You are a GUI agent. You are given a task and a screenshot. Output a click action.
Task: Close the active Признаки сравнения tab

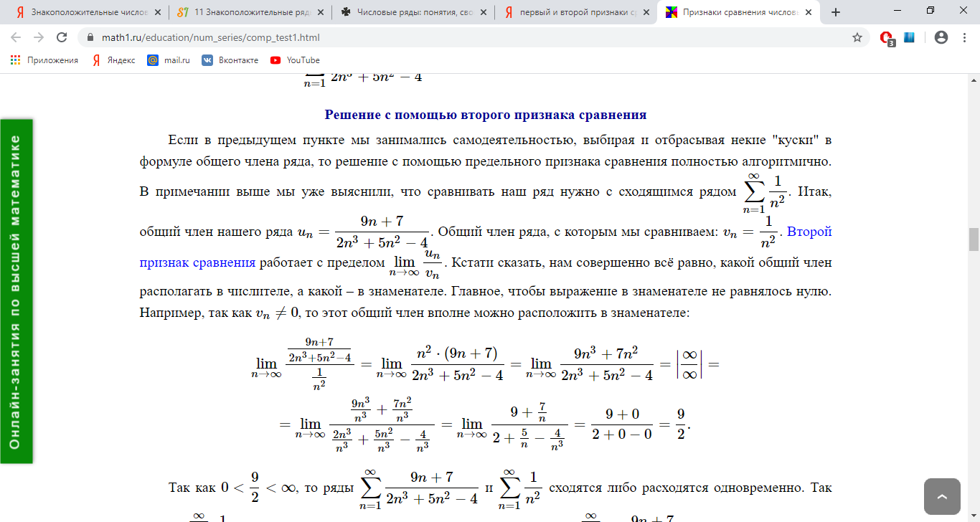coord(808,12)
